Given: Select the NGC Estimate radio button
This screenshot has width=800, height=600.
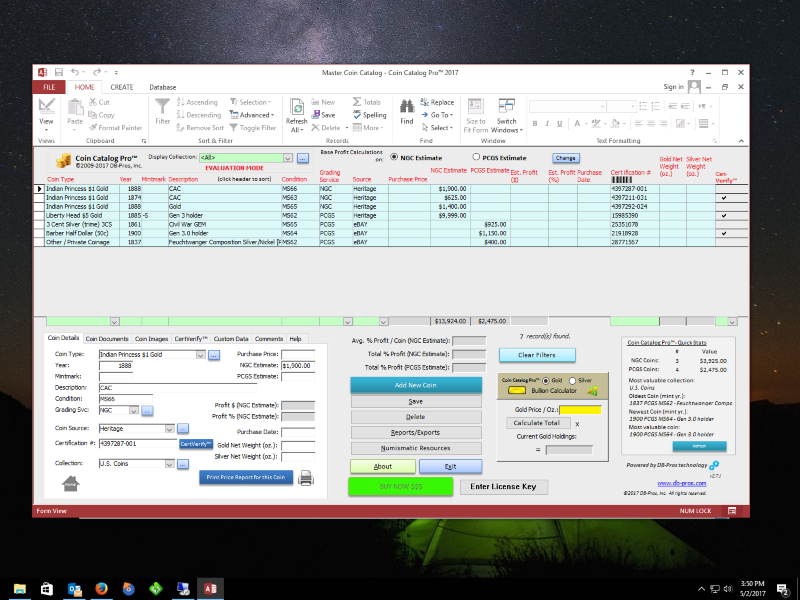Looking at the screenshot, I should (394, 157).
